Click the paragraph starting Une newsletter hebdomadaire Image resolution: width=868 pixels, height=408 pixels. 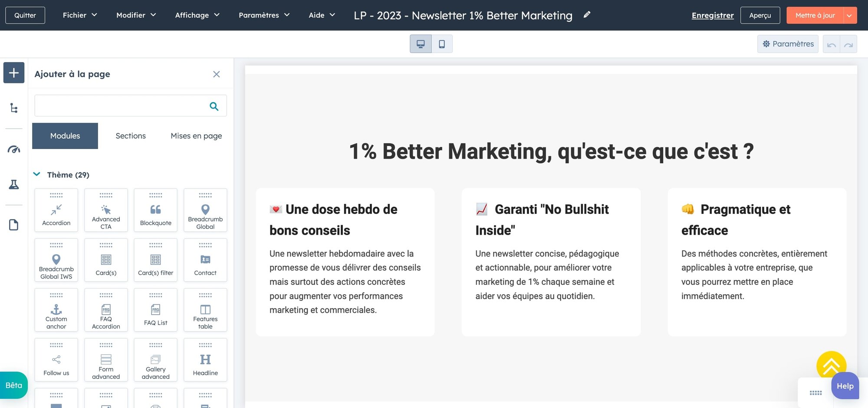click(345, 282)
